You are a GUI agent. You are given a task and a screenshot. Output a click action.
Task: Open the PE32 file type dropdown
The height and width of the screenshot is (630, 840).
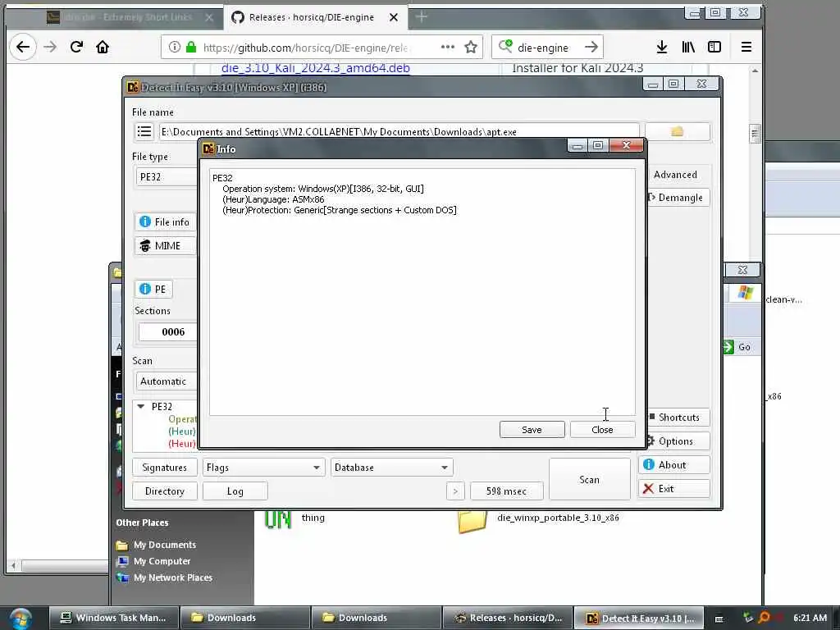167,177
